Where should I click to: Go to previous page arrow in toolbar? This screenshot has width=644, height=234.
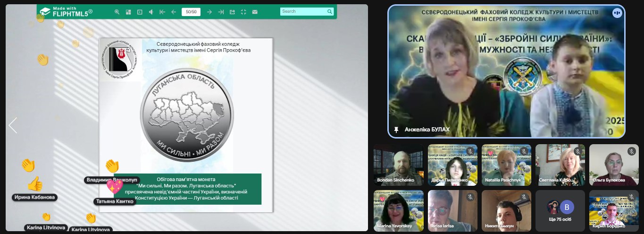[174, 12]
